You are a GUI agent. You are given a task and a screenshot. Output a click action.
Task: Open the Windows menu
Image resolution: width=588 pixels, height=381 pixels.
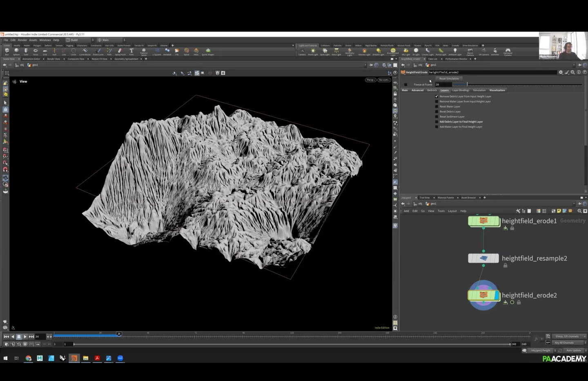[45, 40]
